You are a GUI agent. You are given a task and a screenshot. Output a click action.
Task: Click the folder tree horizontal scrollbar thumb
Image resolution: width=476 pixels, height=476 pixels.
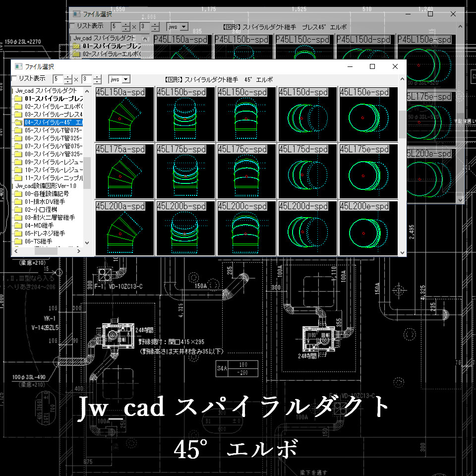pyautogui.click(x=46, y=251)
